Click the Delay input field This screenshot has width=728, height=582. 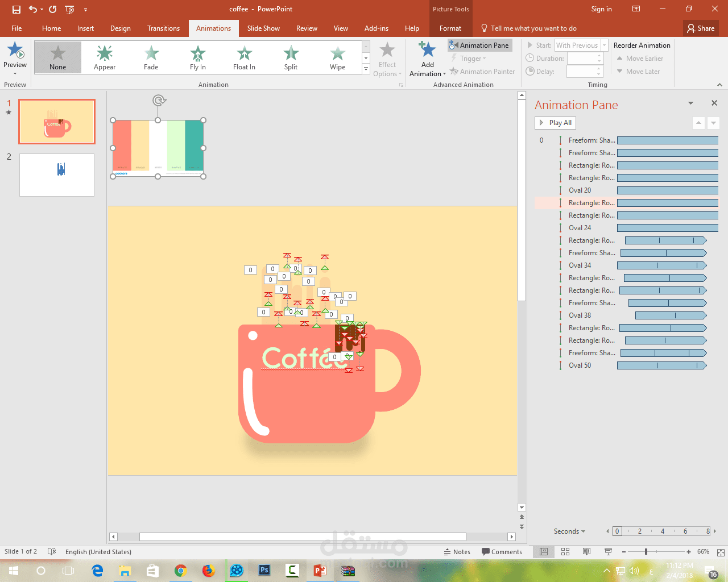pos(585,72)
